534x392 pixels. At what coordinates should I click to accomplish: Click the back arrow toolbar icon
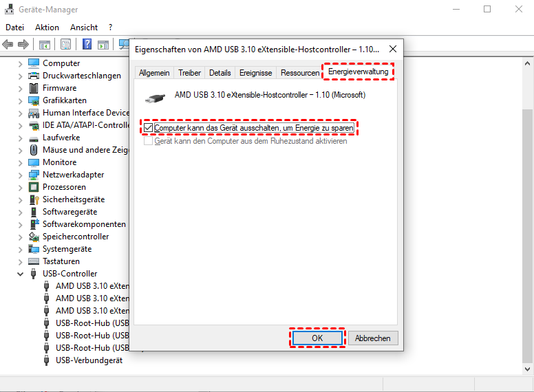[8, 45]
